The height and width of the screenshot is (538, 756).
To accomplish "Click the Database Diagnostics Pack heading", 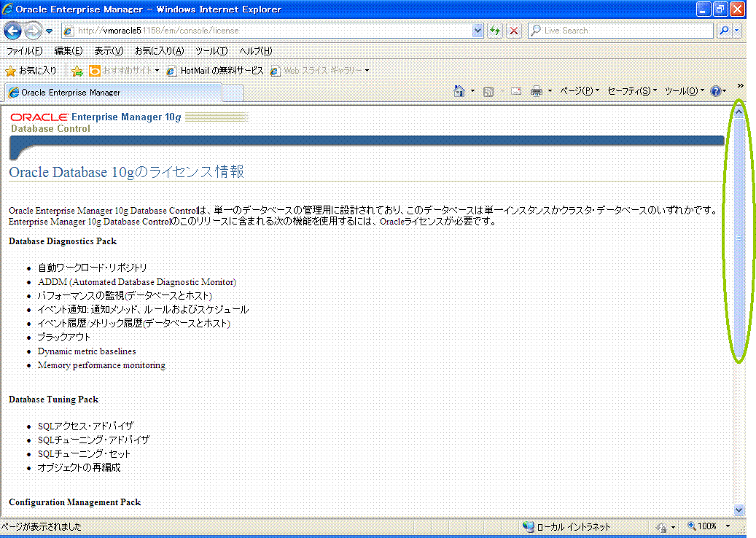I will 63,241.
